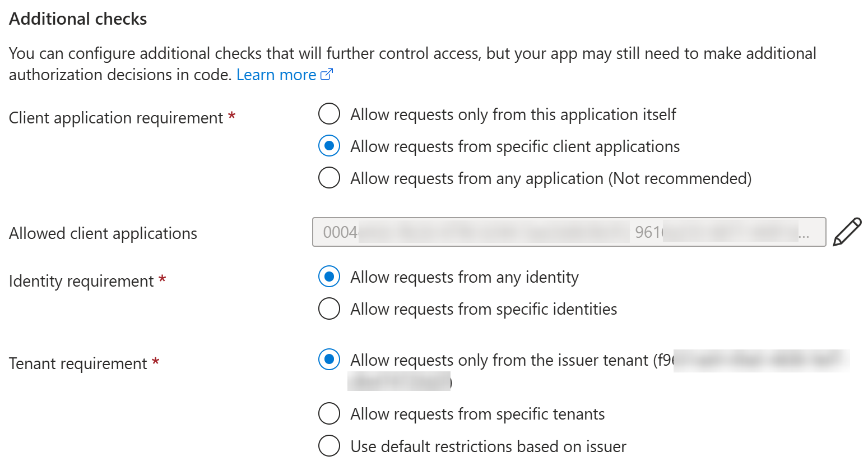
Task: Choose Use default restrictions based on issuer
Action: pyautogui.click(x=329, y=446)
